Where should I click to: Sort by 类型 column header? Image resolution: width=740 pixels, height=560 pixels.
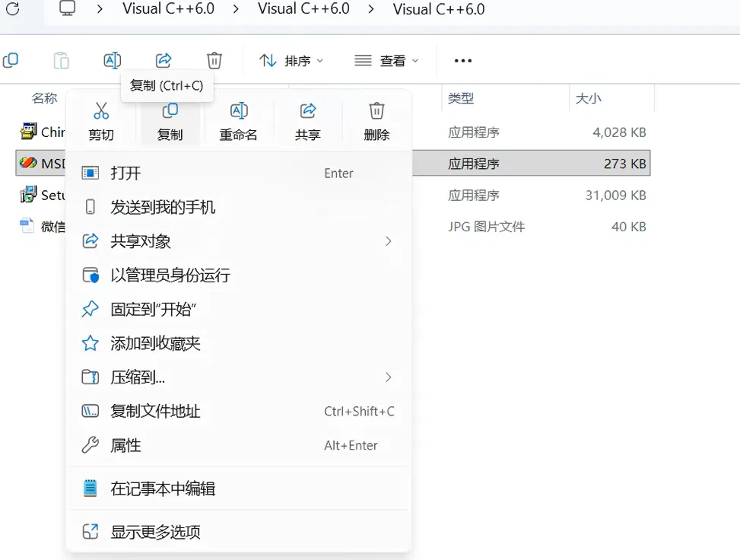coord(461,98)
